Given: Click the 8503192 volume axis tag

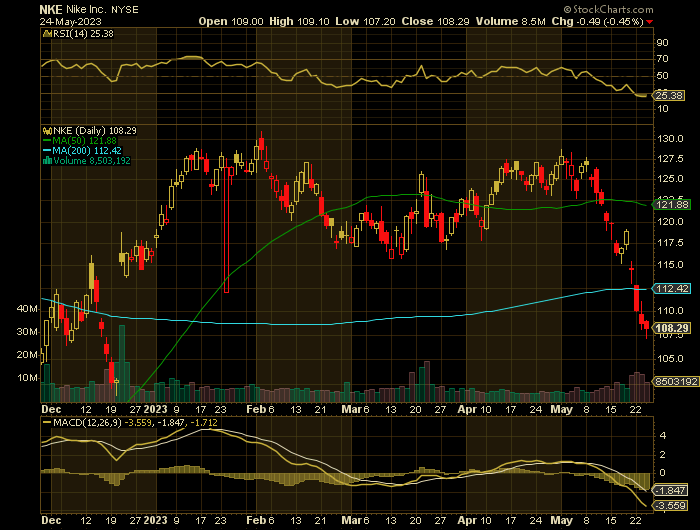Looking at the screenshot, I should [676, 382].
